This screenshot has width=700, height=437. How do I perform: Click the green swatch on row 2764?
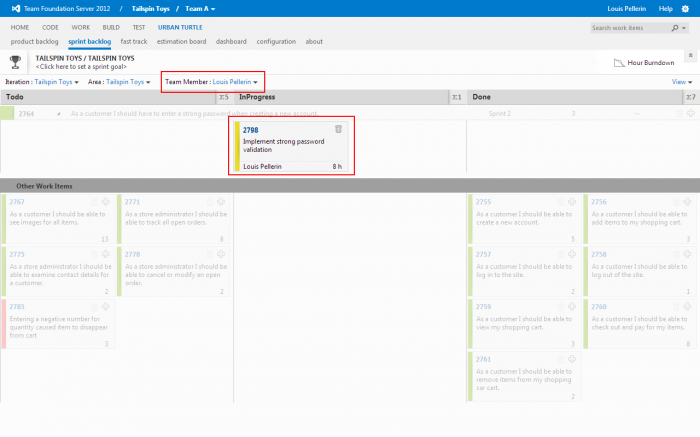(7, 113)
